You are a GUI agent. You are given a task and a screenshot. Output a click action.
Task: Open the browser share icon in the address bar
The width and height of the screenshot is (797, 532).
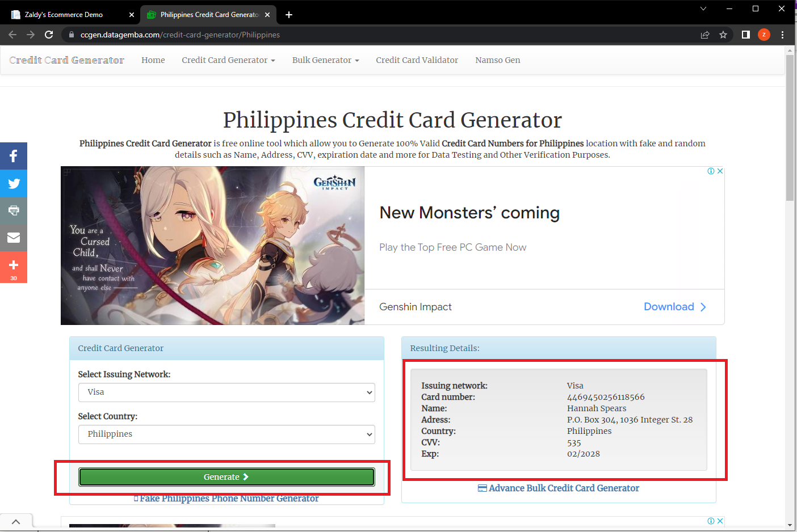coord(704,34)
